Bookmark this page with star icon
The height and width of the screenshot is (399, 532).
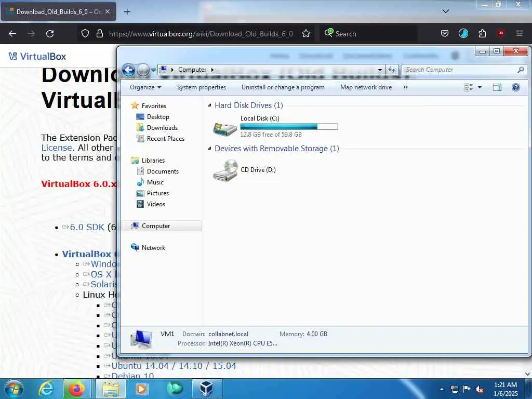tap(306, 34)
